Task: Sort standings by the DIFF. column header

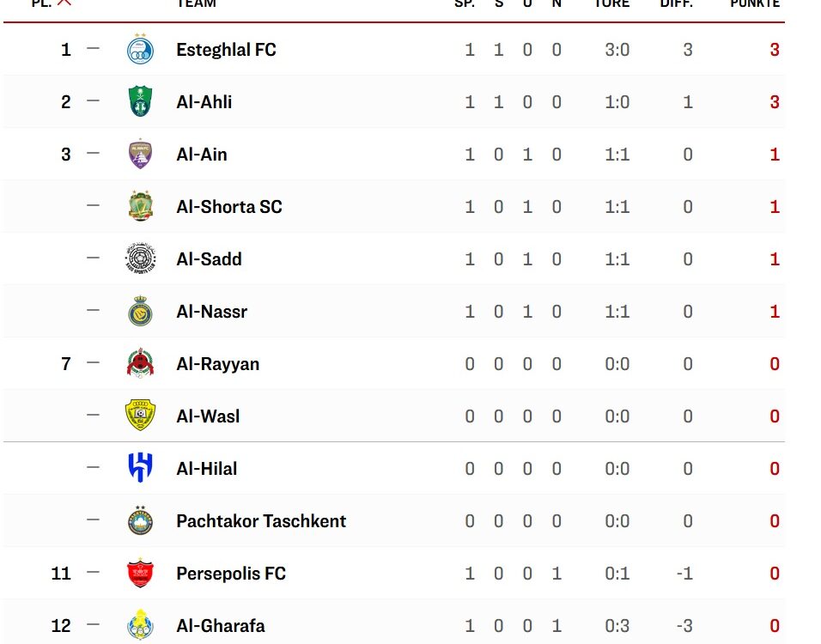Action: [x=677, y=3]
